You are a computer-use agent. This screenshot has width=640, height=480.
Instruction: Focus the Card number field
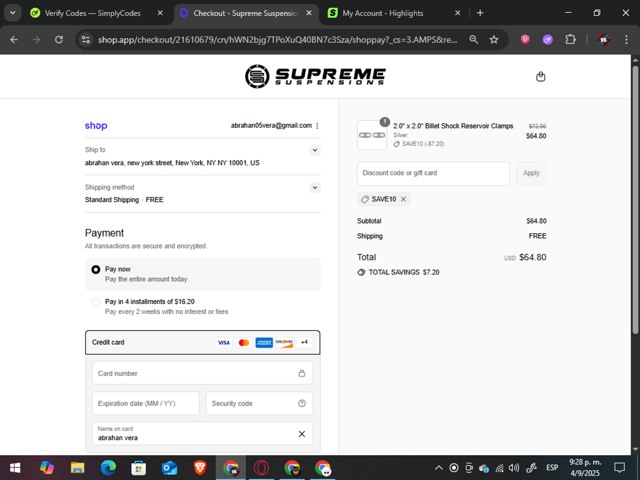[202, 373]
